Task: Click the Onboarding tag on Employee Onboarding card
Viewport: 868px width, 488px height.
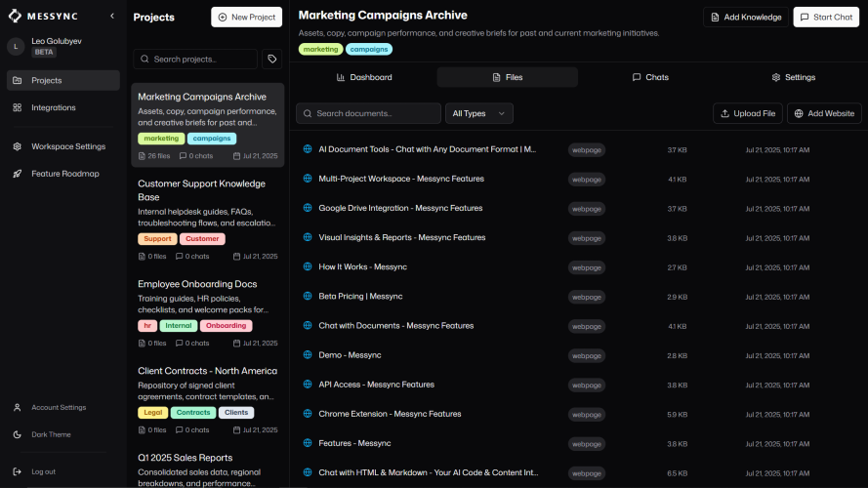Action: pos(226,326)
